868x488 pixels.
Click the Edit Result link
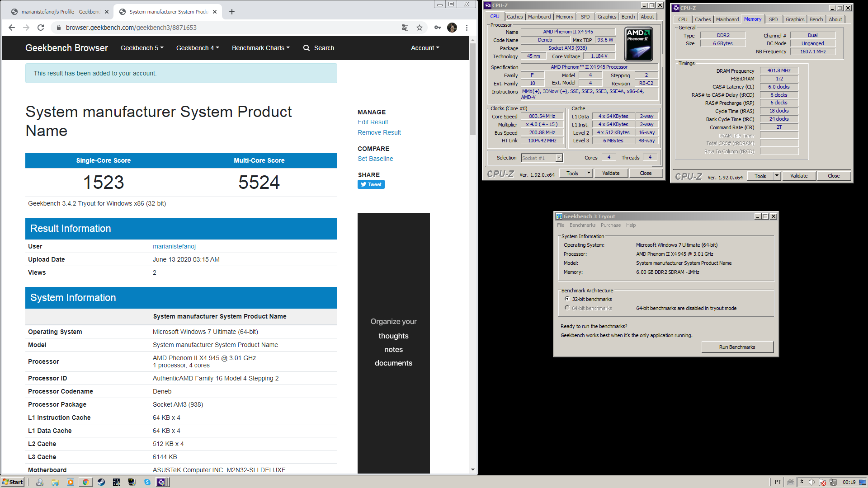pos(373,122)
